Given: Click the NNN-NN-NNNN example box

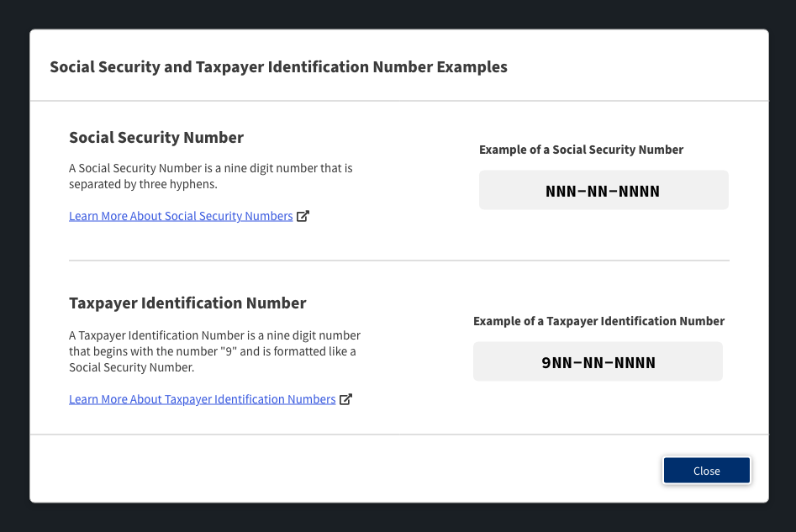Looking at the screenshot, I should 603,191.
